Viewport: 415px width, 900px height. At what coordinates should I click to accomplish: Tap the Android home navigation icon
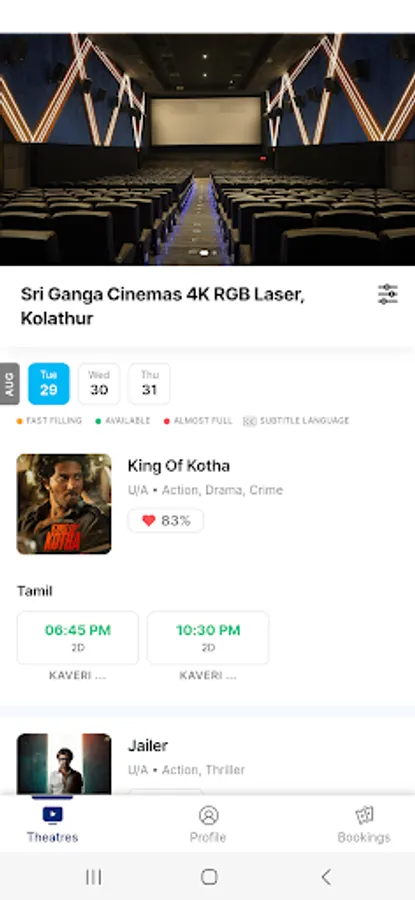point(209,876)
